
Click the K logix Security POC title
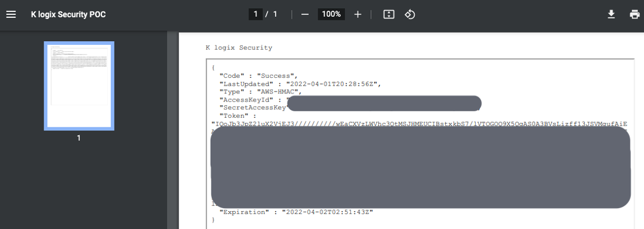coord(68,14)
